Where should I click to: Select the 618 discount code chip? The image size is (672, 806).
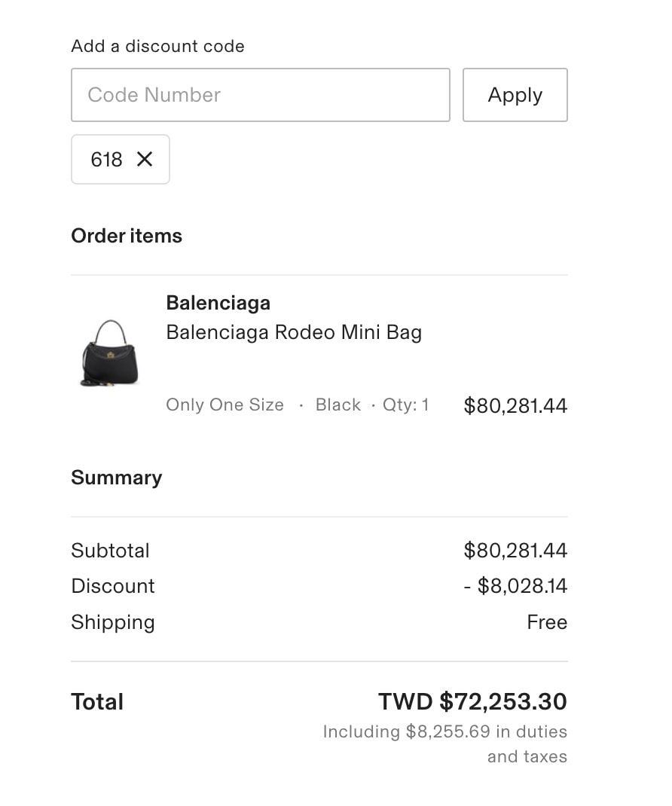[x=121, y=160]
